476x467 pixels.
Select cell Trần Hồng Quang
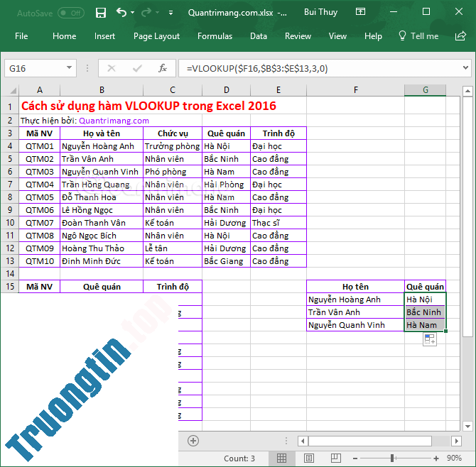pyautogui.click(x=102, y=185)
